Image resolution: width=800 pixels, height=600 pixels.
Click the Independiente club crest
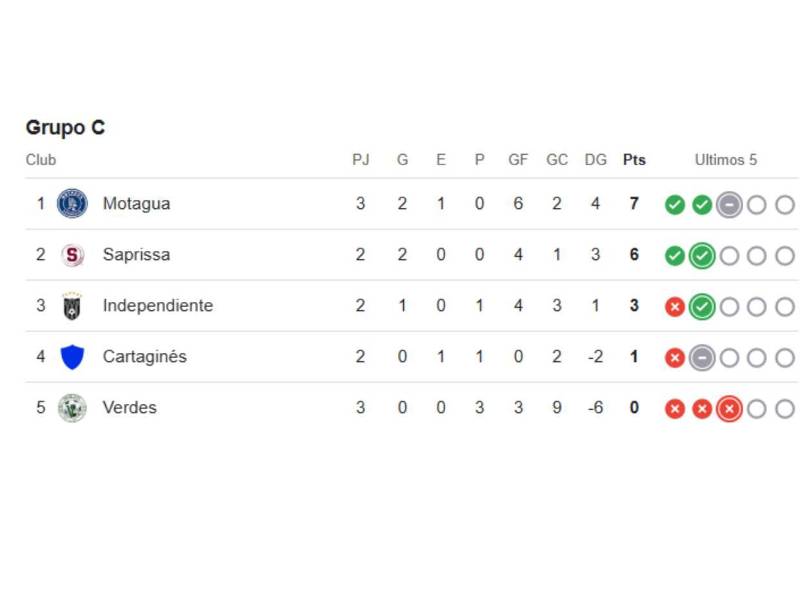(71, 305)
